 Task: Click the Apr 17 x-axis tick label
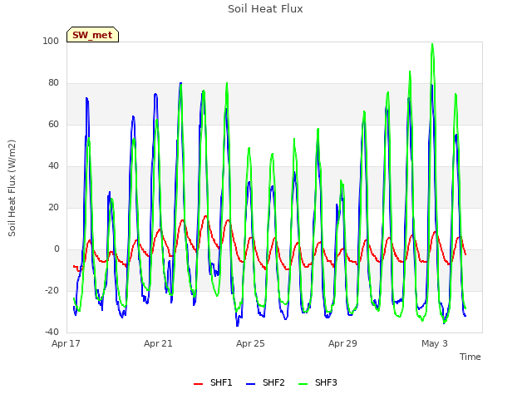pos(66,343)
